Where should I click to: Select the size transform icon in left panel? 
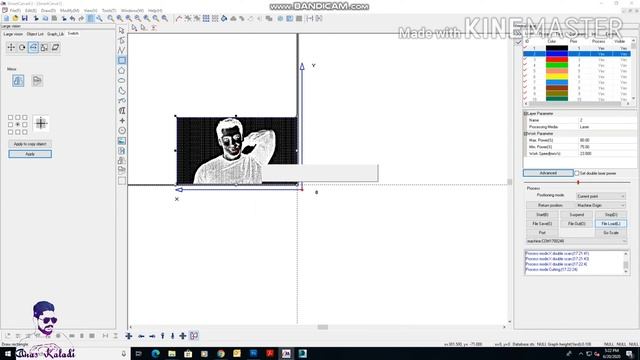[x=44, y=47]
